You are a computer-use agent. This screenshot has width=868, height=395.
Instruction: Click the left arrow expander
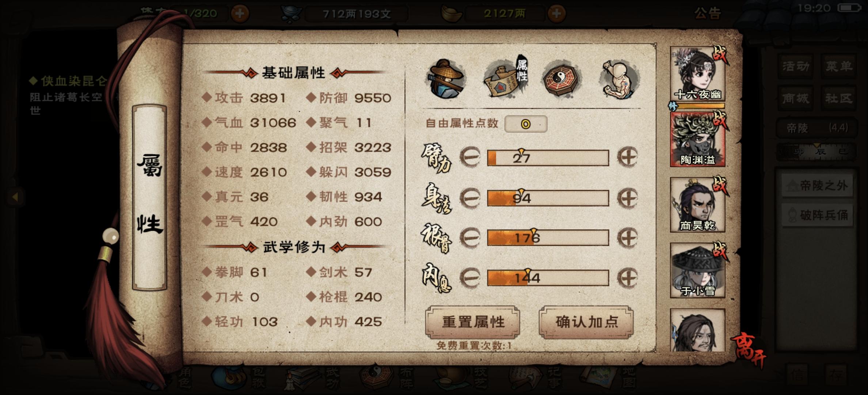pyautogui.click(x=15, y=197)
